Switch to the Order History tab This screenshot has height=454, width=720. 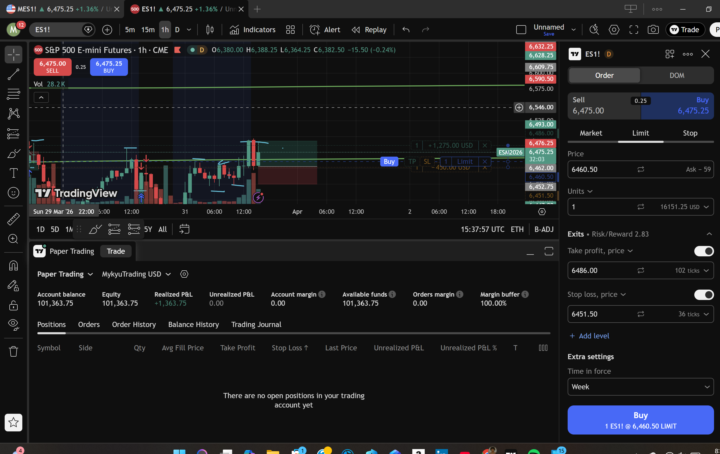coord(134,325)
